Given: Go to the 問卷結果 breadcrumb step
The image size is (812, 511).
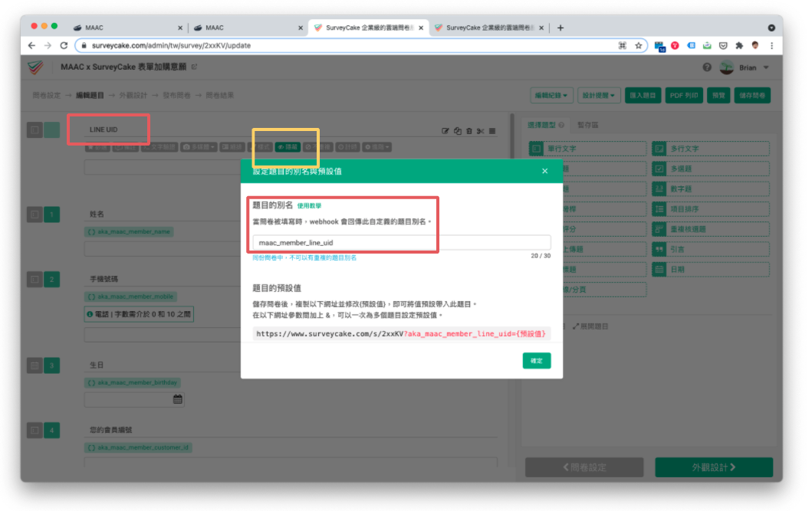Looking at the screenshot, I should click(x=220, y=96).
